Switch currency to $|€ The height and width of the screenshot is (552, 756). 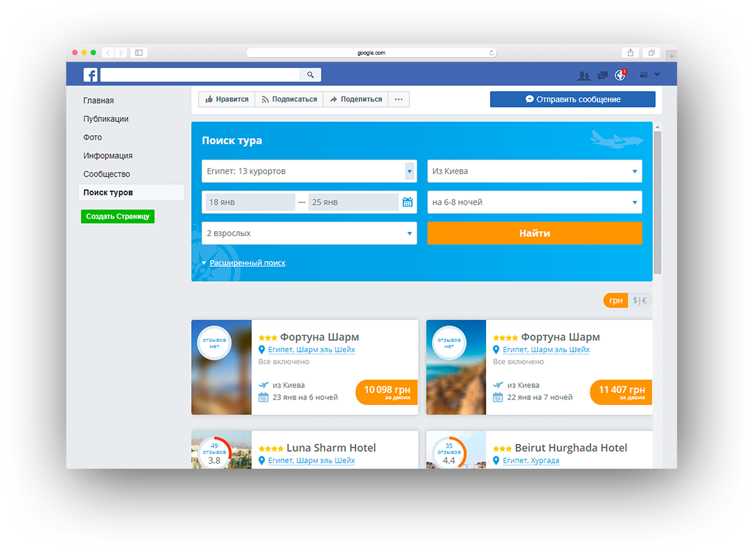coord(640,301)
